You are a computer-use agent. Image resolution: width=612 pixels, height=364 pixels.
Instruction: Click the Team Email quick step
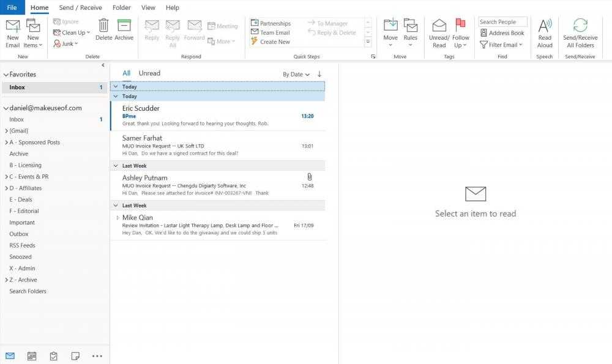click(x=274, y=32)
